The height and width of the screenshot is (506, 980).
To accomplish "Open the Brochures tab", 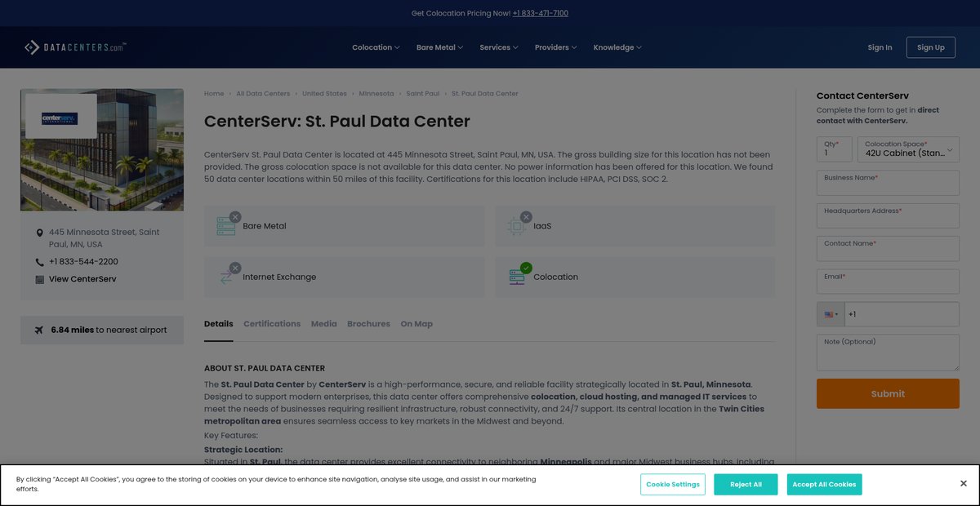I will click(368, 324).
